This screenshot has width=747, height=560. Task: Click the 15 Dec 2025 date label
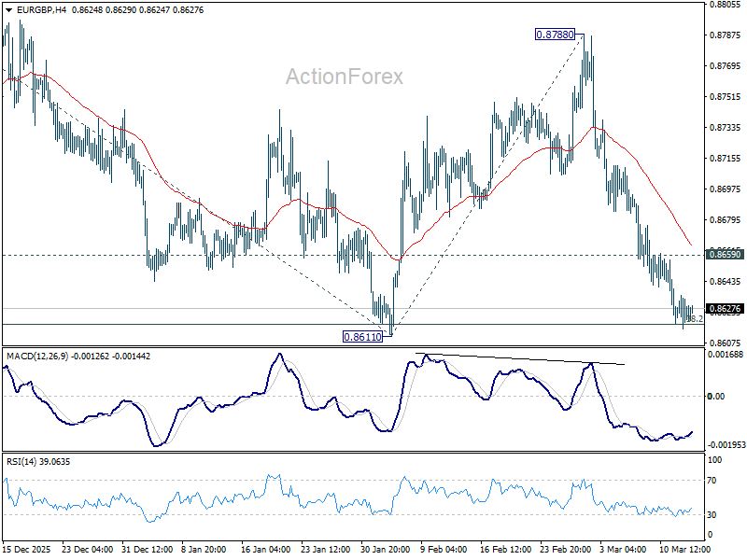click(27, 549)
